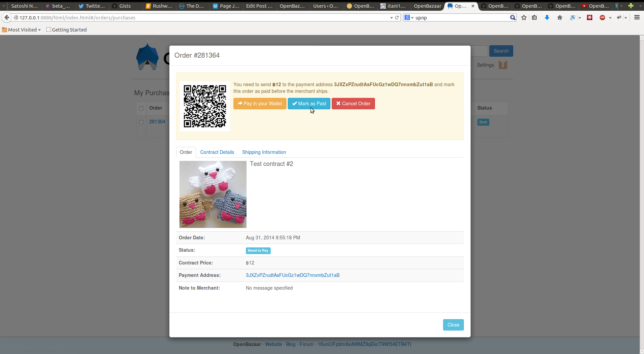
Task: Open a new tab with the plus icon
Action: point(631,6)
